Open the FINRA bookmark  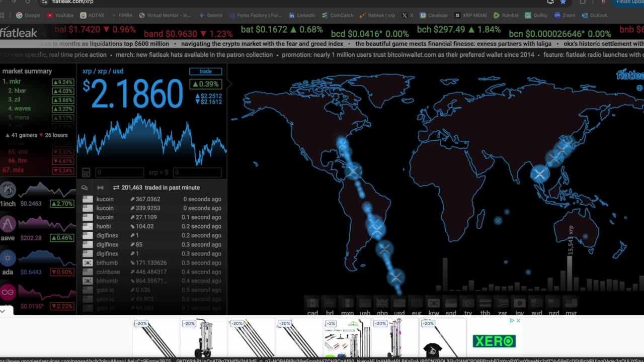pyautogui.click(x=122, y=16)
